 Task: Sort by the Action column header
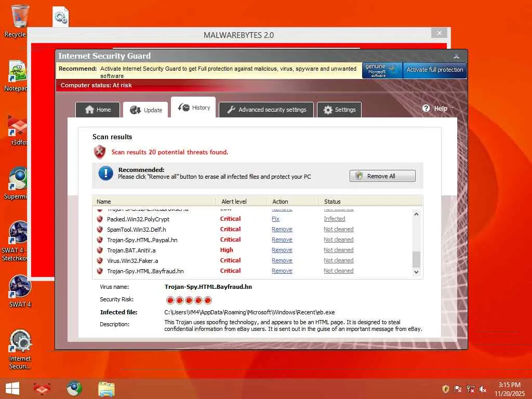[293, 201]
